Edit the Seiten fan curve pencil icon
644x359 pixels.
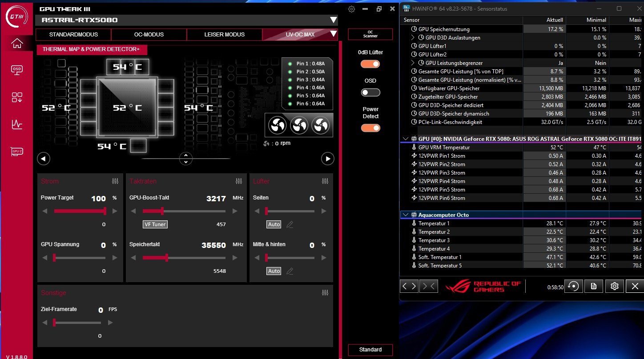(x=290, y=224)
